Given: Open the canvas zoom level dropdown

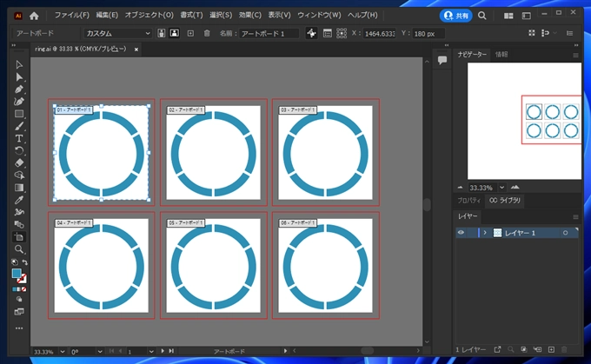Looking at the screenshot, I should 63,351.
